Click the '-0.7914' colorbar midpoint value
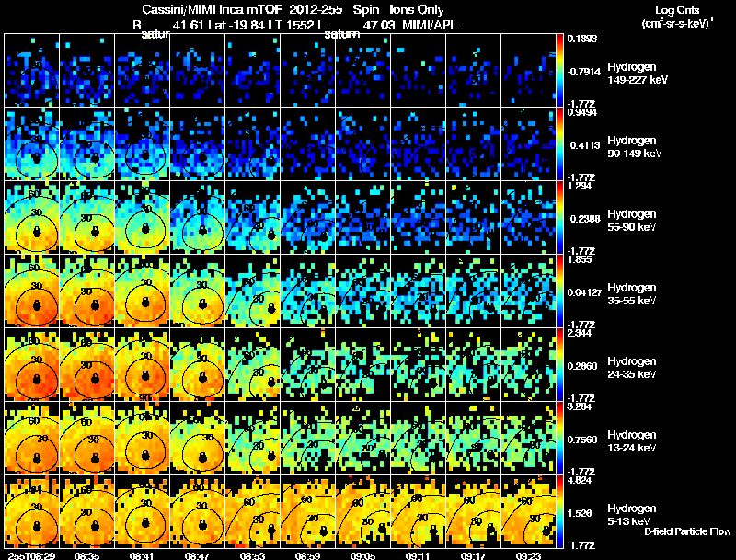 coord(583,72)
